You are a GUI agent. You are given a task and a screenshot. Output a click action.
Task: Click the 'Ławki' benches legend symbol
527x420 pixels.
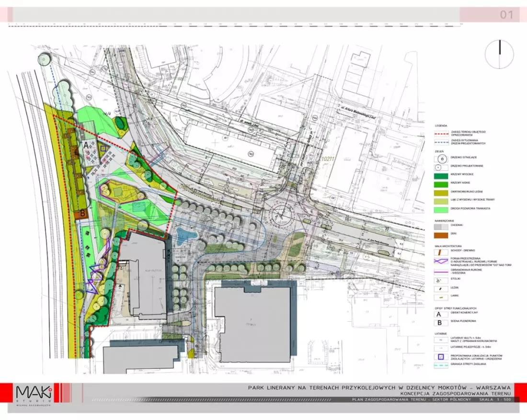coord(441,297)
